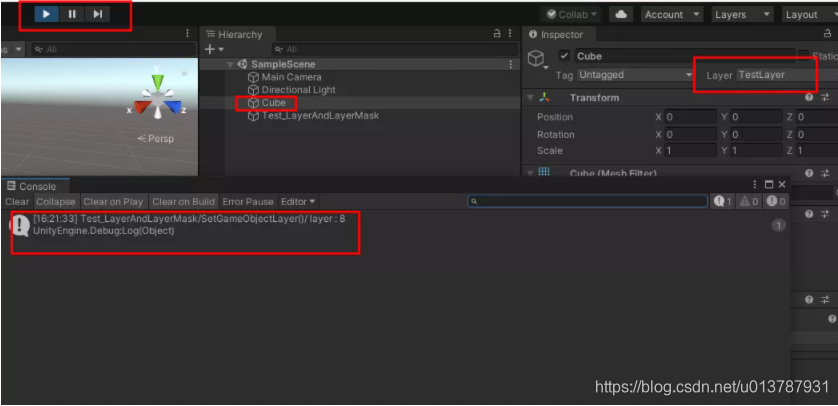
Task: Toggle Collapse in the Console toolbar
Action: [56, 201]
